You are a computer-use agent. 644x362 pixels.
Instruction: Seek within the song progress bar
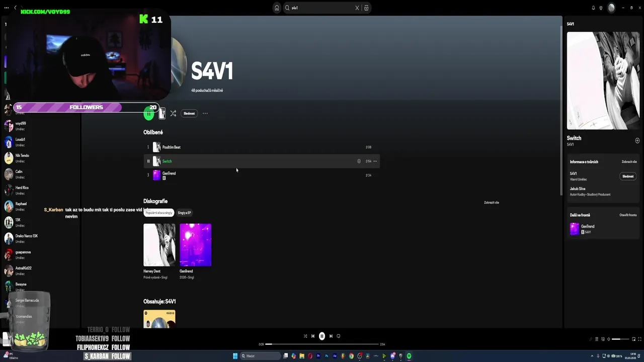pos(322,344)
